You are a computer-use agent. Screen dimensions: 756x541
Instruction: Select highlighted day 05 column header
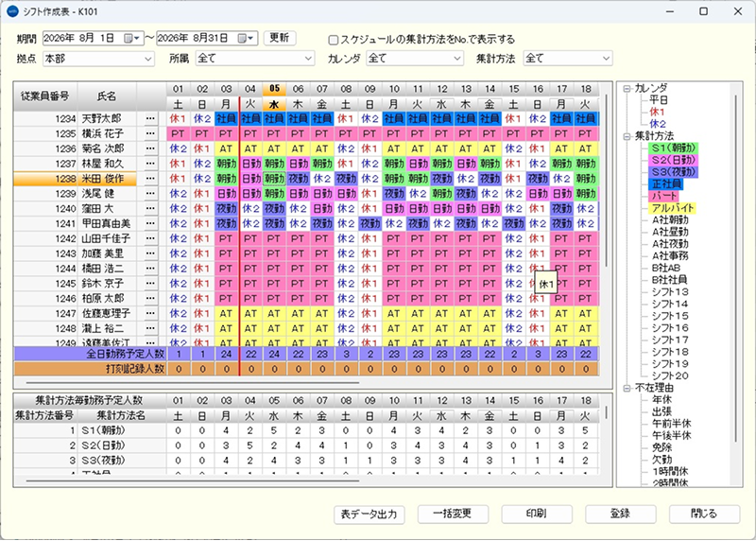(274, 89)
